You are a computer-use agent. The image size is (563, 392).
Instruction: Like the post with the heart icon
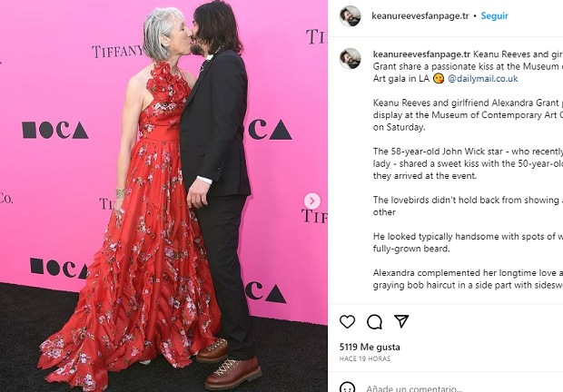point(347,321)
